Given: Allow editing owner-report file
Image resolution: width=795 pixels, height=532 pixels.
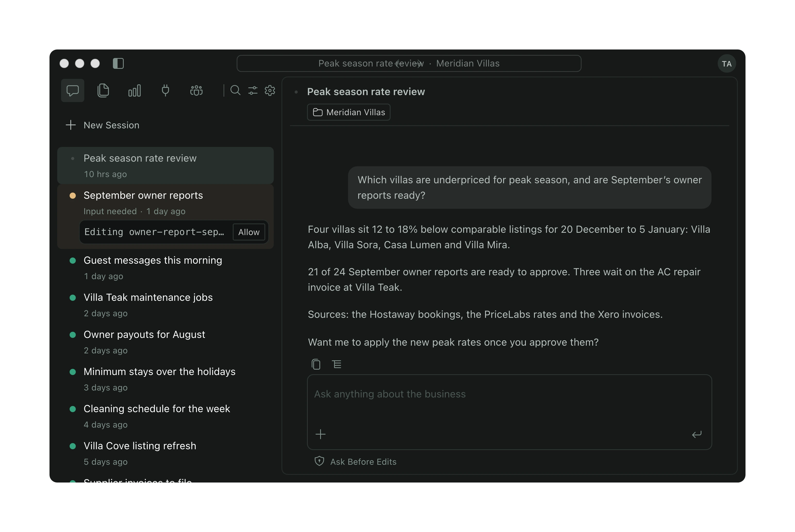Looking at the screenshot, I should click(249, 232).
